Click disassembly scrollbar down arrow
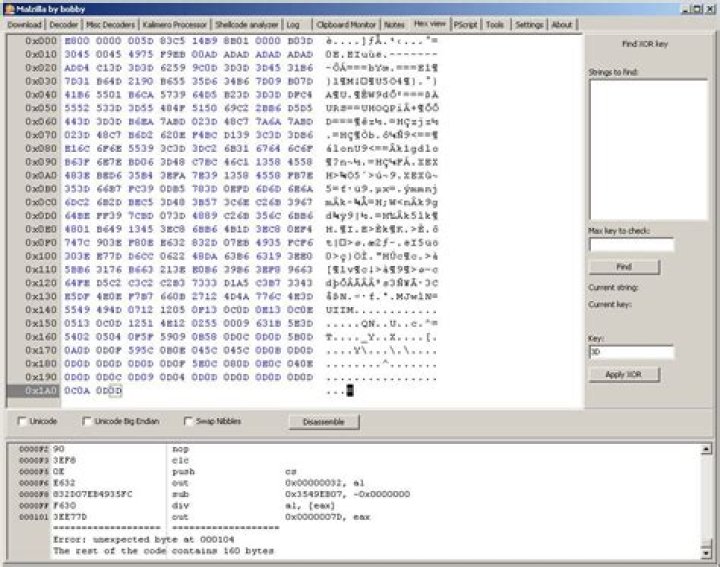 click(x=707, y=553)
